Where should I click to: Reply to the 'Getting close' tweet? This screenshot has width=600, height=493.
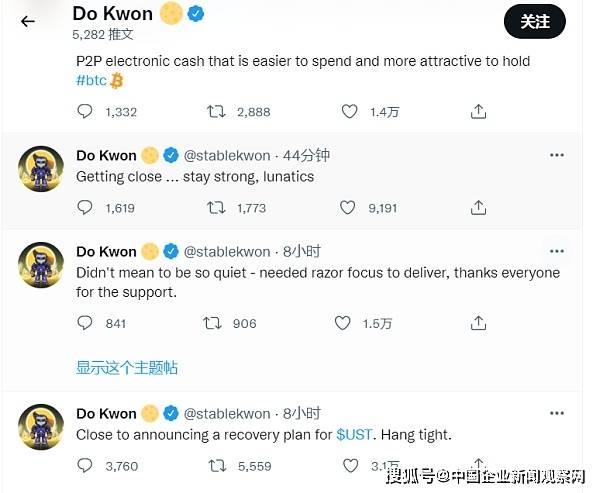coord(85,208)
